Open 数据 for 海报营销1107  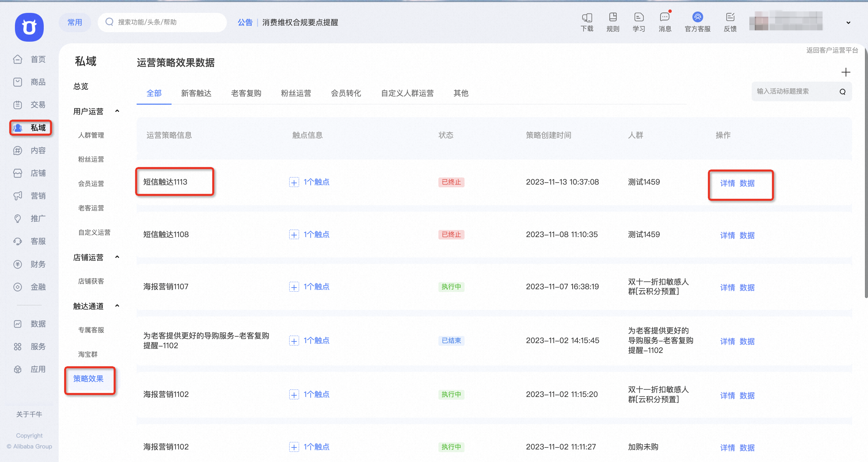pos(747,288)
